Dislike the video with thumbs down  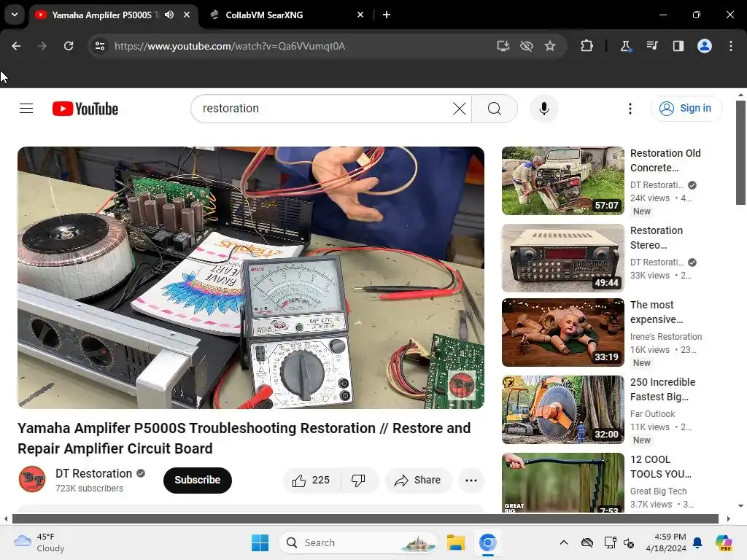point(358,480)
